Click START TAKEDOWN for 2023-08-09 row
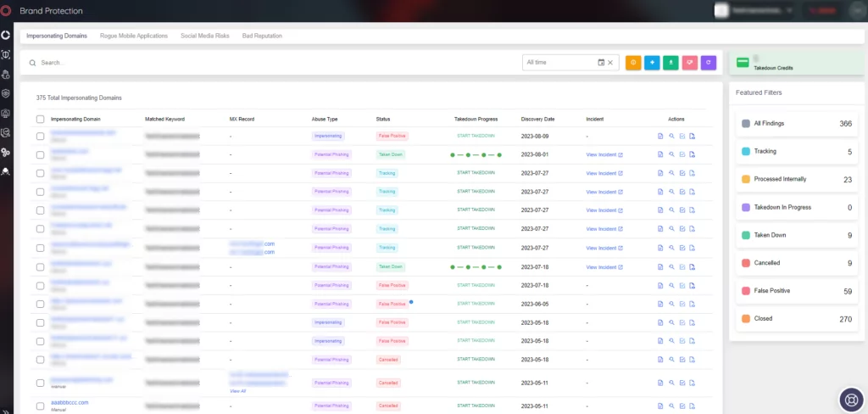Screen dimensions: 868x414 pyautogui.click(x=476, y=136)
